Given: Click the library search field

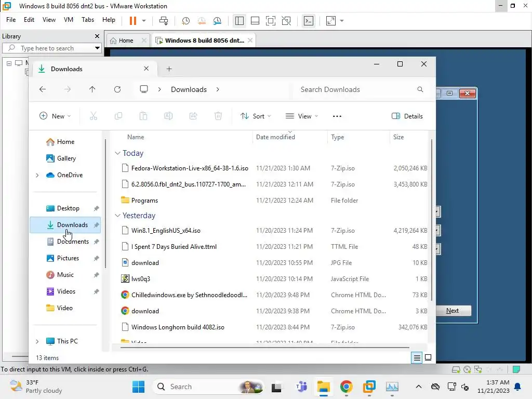Looking at the screenshot, I should [51, 48].
